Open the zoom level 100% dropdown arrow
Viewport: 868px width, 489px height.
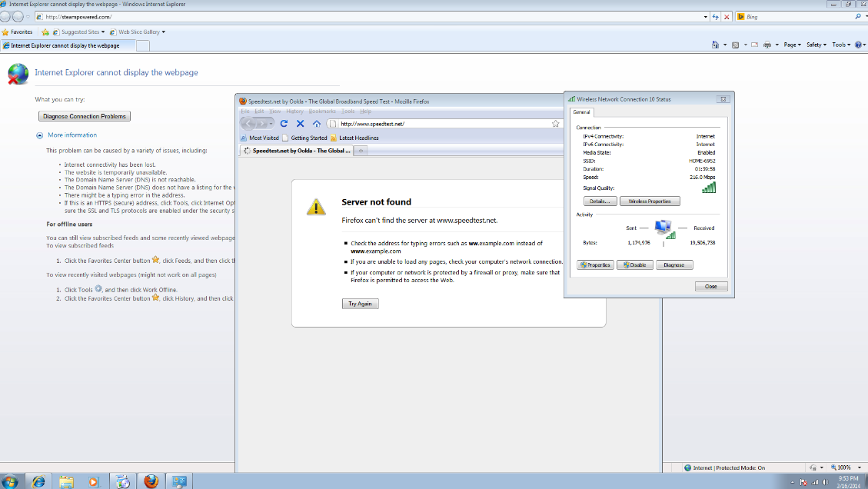pos(860,467)
